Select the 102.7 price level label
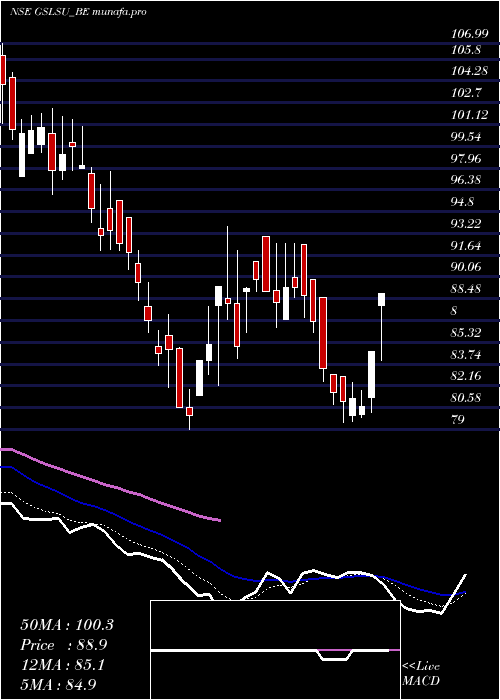This screenshot has width=500, height=700. coord(466,93)
